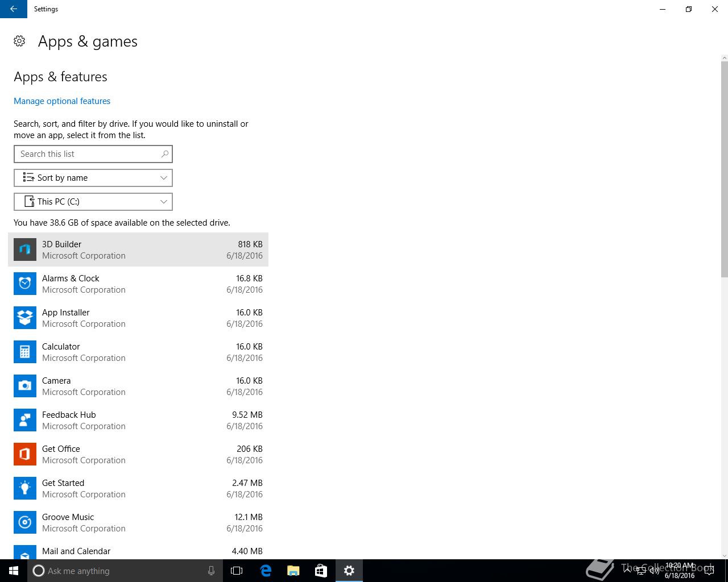Click the vertical scrollbar thumb
The height and width of the screenshot is (582, 728).
click(724, 169)
